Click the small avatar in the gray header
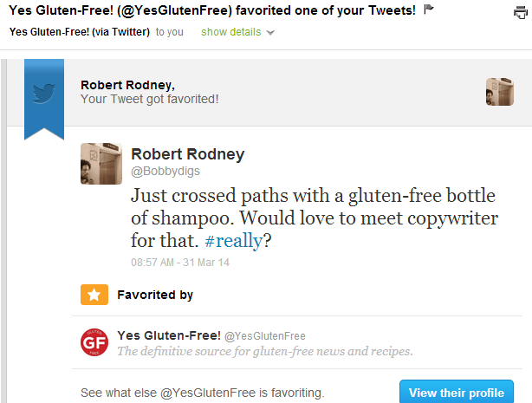 coord(500,92)
